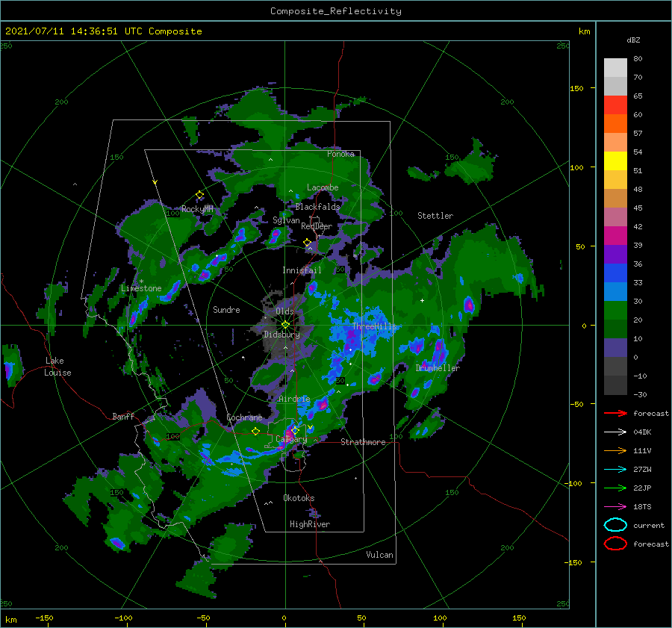Click the Cochrane label
The image size is (672, 628).
point(244,417)
